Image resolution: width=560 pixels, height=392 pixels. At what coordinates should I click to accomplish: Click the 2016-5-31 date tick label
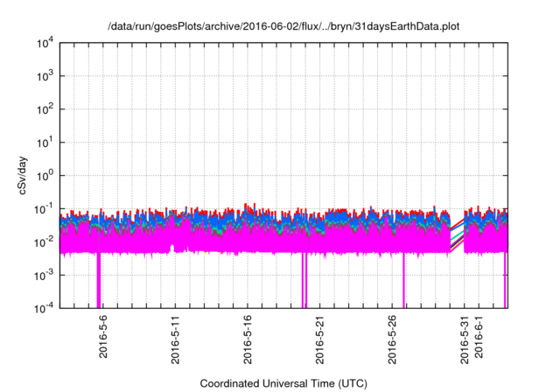click(465, 339)
